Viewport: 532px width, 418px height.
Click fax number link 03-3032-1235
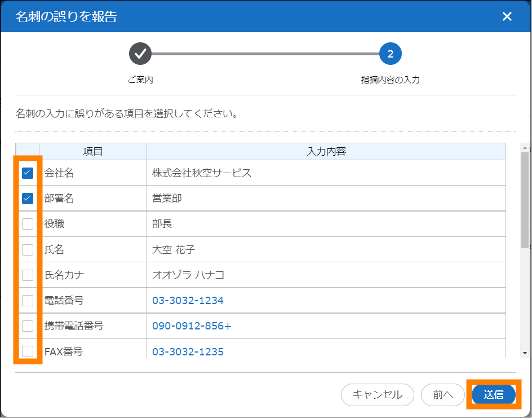click(188, 352)
